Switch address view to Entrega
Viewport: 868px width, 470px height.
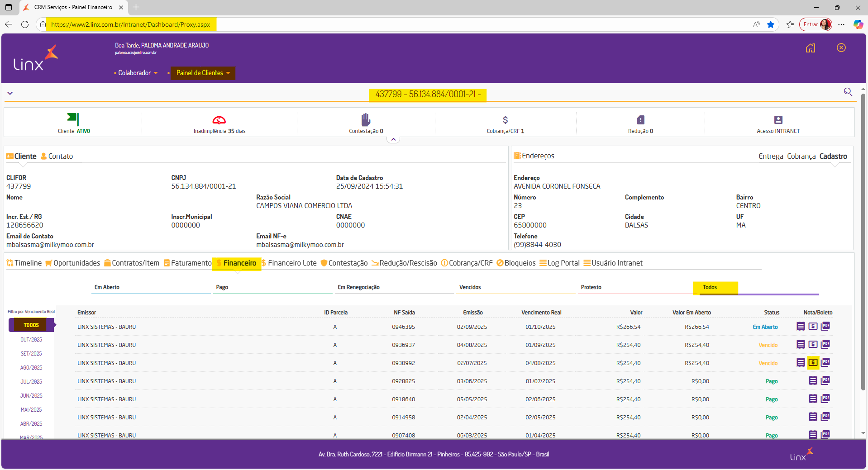[x=771, y=156]
